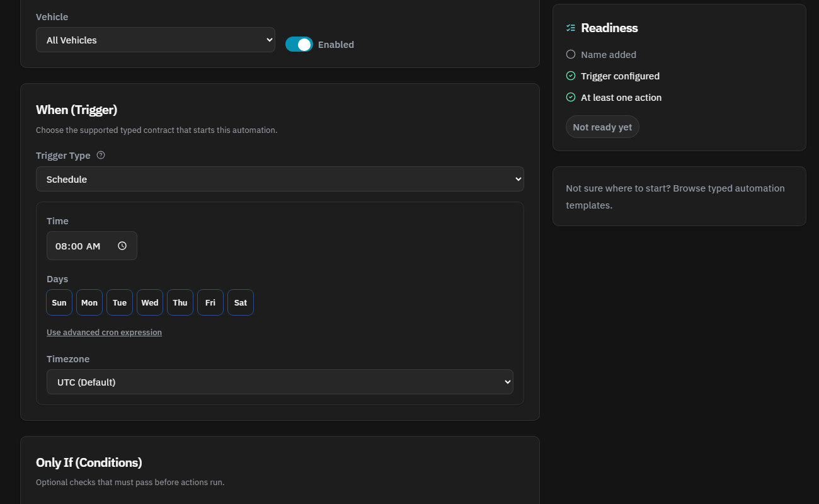819x504 pixels.
Task: Click Use advanced cron expression link
Action: [104, 332]
